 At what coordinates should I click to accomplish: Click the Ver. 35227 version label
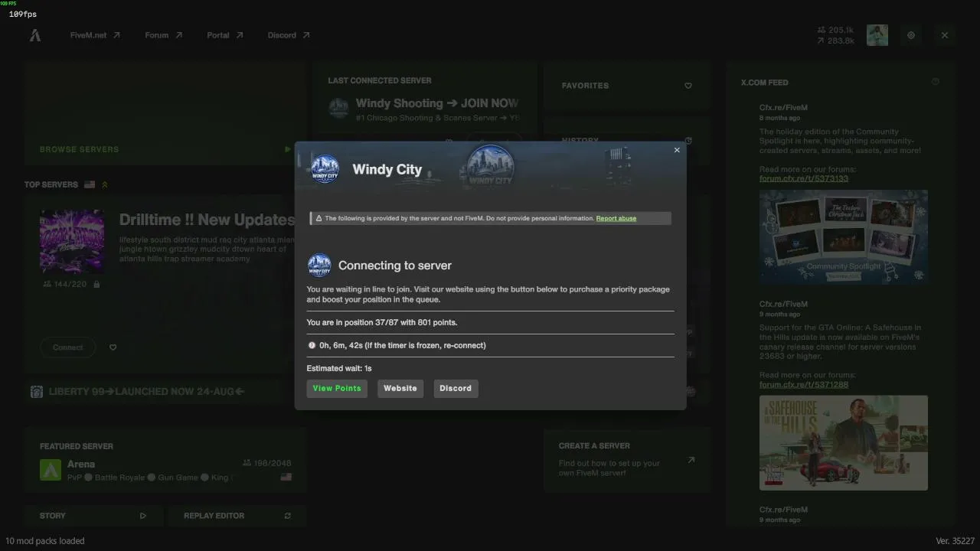coord(955,541)
